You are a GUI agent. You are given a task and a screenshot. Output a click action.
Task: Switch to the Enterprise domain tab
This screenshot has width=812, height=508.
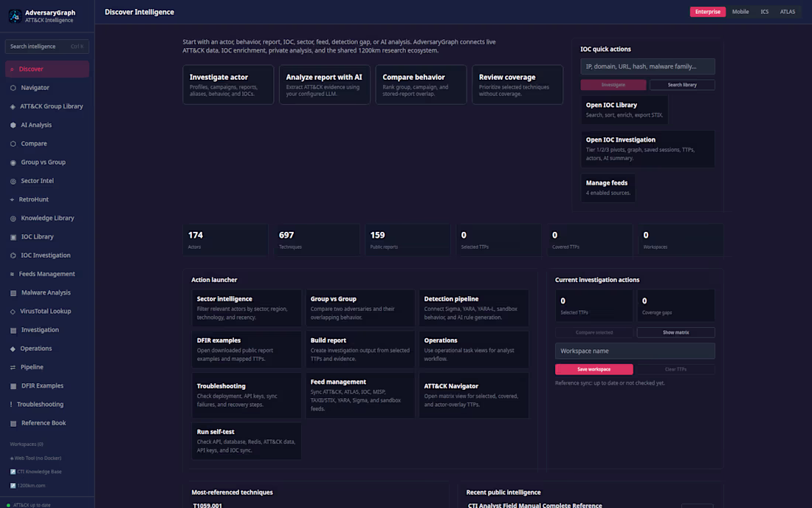coord(707,12)
